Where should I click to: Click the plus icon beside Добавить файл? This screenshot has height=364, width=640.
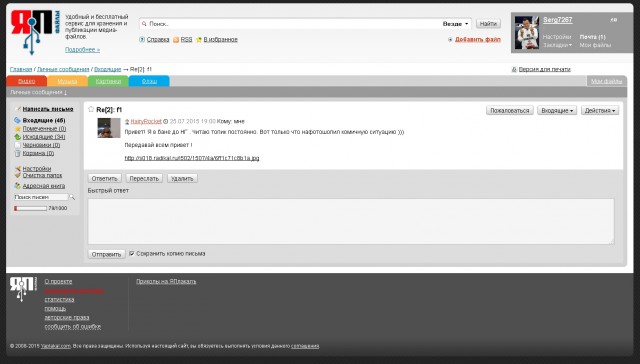coord(450,40)
